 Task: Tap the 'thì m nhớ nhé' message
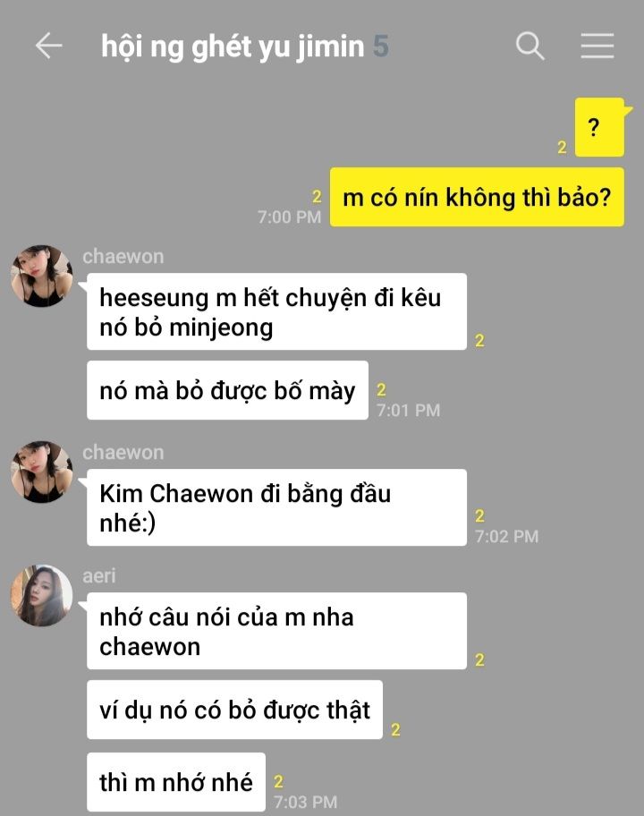pyautogui.click(x=176, y=782)
